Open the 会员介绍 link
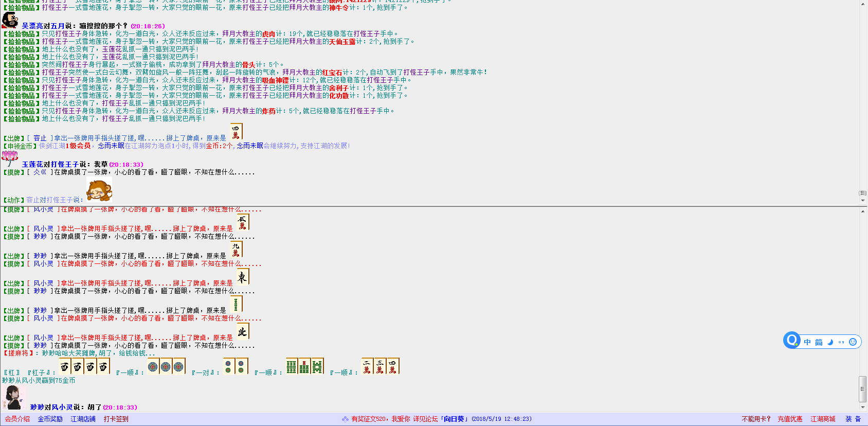This screenshot has width=868, height=426. click(17, 419)
